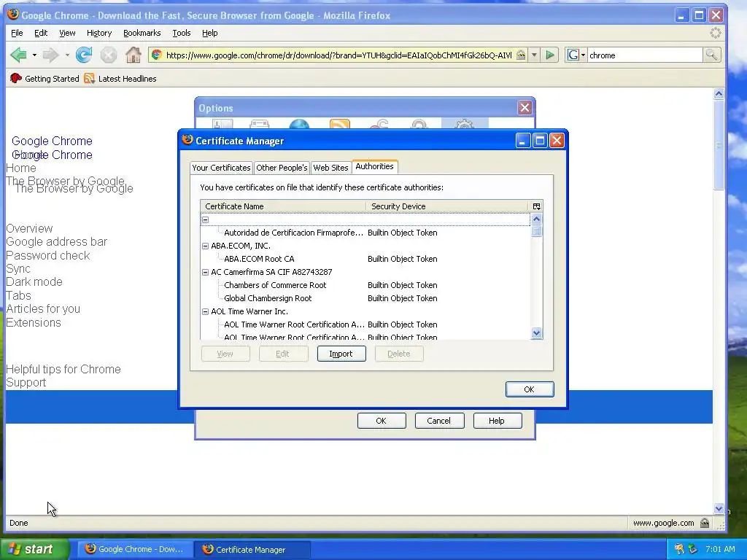The width and height of the screenshot is (747, 560).
Task: Click the padlock icon in status bar
Action: pos(705,523)
